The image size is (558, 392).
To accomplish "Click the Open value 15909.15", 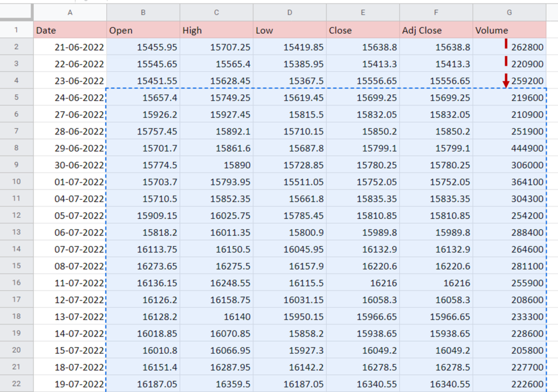I will [x=143, y=216].
